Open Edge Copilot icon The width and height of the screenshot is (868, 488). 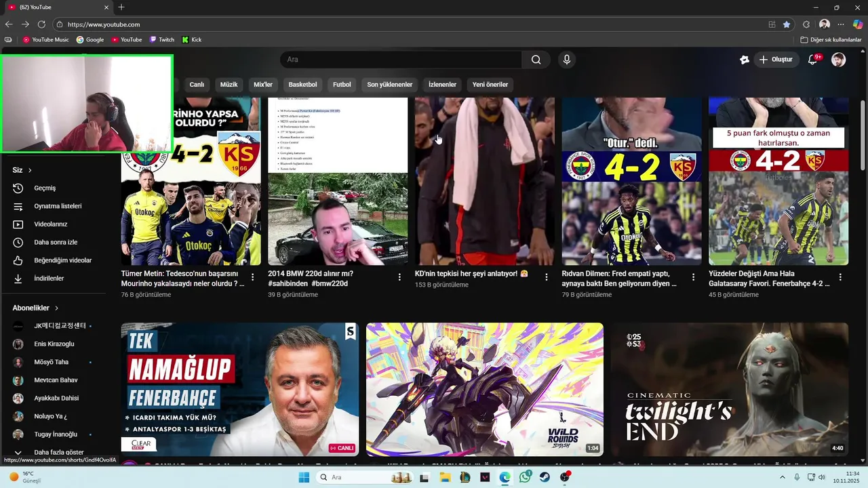(858, 24)
